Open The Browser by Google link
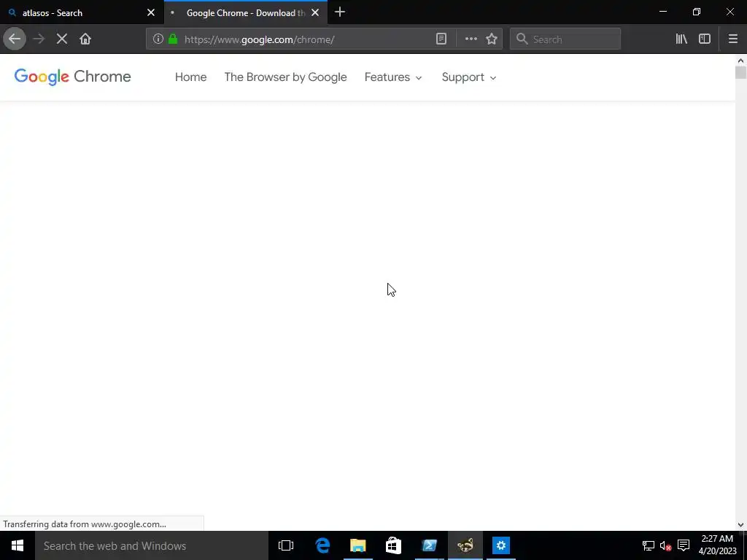The width and height of the screenshot is (747, 560). click(285, 77)
